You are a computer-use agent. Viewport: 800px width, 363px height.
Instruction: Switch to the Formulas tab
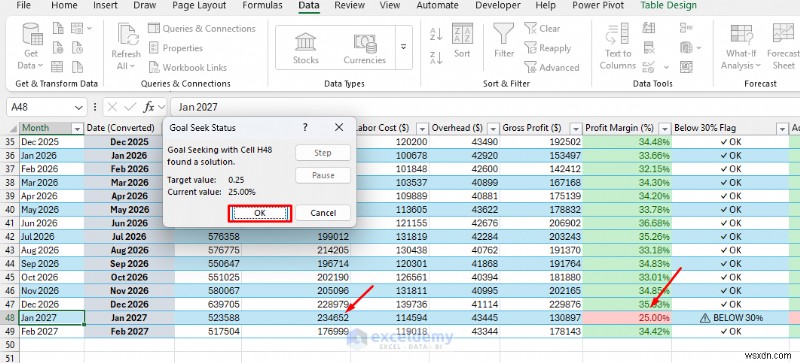coord(262,6)
